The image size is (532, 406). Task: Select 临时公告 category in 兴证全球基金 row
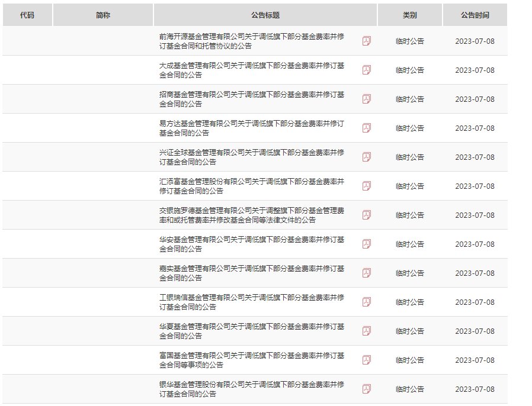[410, 157]
